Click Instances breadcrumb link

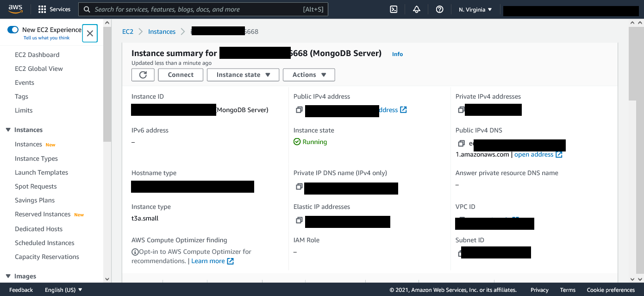pos(162,31)
